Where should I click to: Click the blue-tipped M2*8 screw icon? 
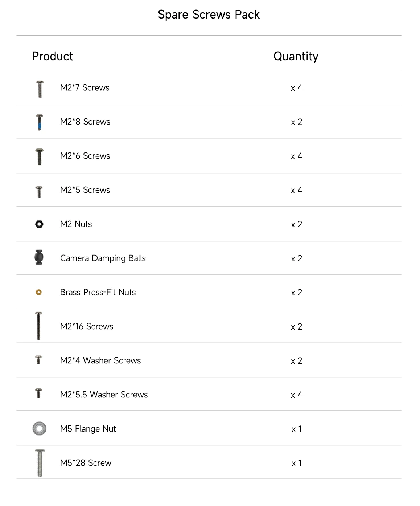40,122
